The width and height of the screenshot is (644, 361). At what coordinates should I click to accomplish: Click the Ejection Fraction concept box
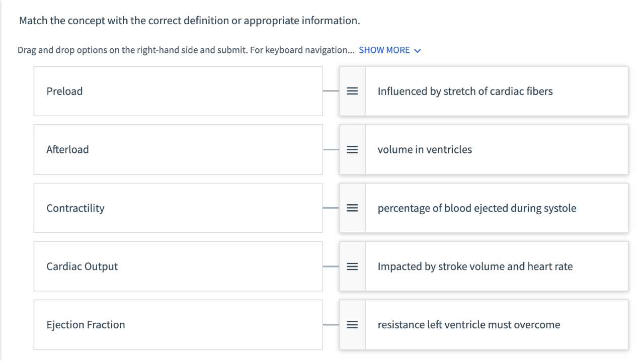click(178, 324)
